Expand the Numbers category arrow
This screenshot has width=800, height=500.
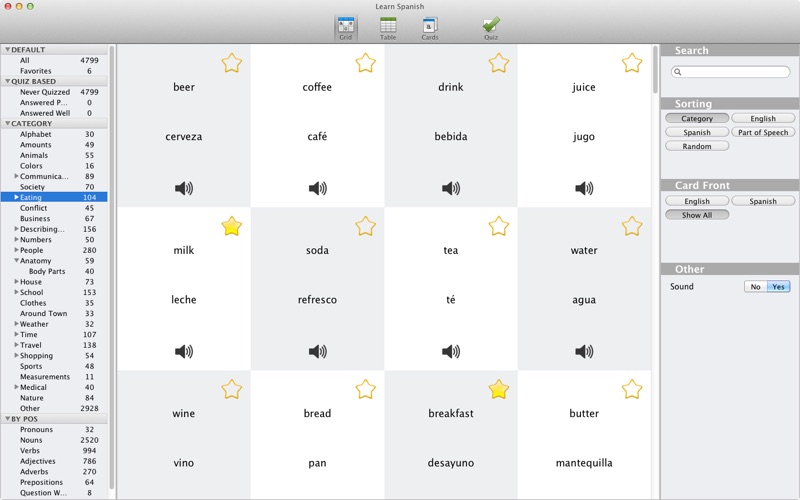(16, 239)
